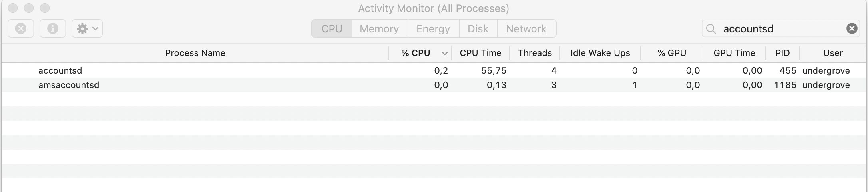The image size is (868, 192).
Task: Sort by Process Name column header
Action: [195, 53]
